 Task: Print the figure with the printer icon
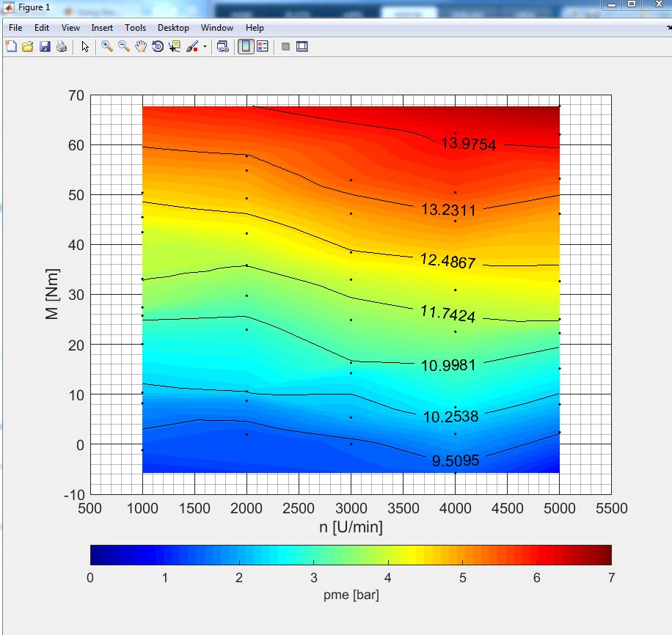click(x=62, y=46)
